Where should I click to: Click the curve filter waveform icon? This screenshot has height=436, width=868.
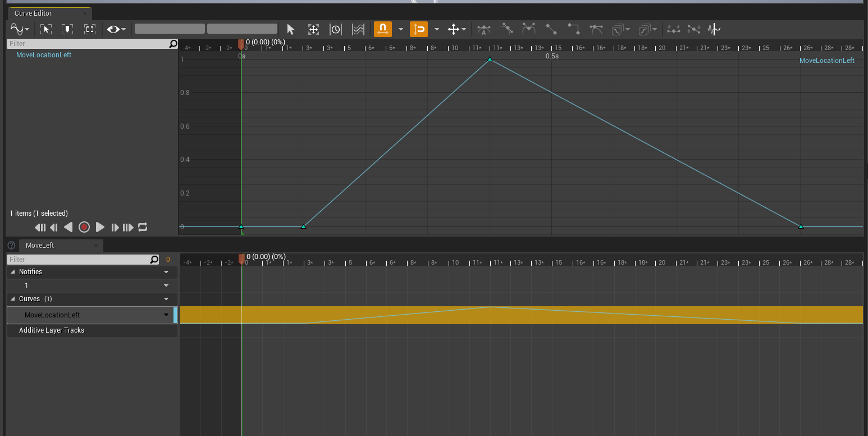click(x=714, y=29)
